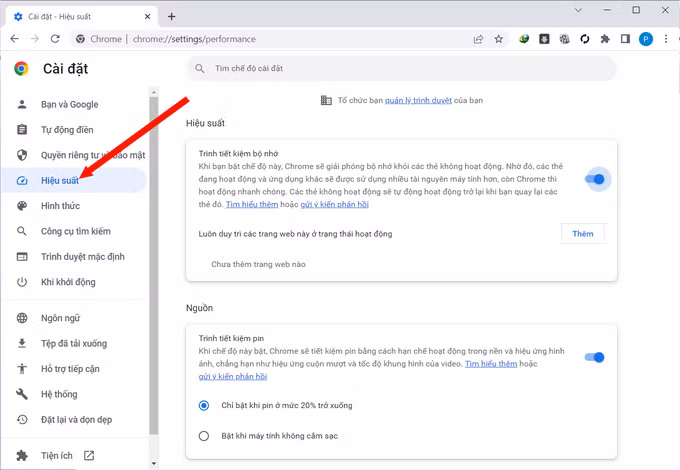Open Quyền riêng tư và bảo mật
Viewport: 680px width, 470px height.
click(92, 155)
